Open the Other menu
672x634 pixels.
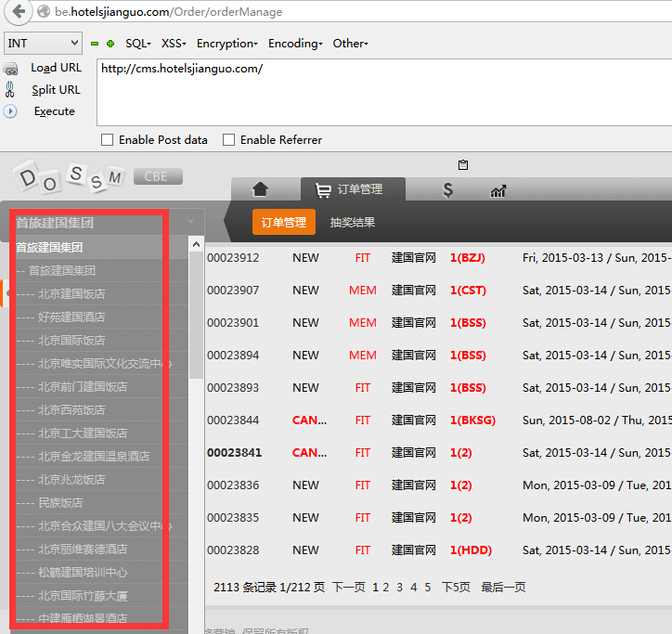pos(351,44)
